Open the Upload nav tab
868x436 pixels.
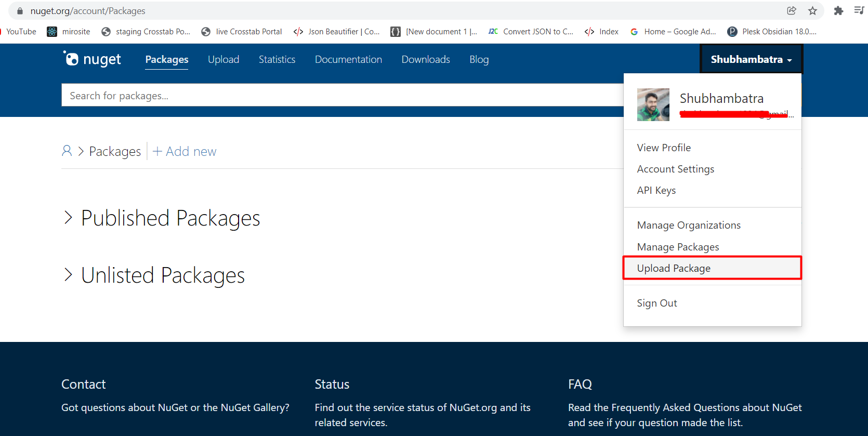[223, 59]
